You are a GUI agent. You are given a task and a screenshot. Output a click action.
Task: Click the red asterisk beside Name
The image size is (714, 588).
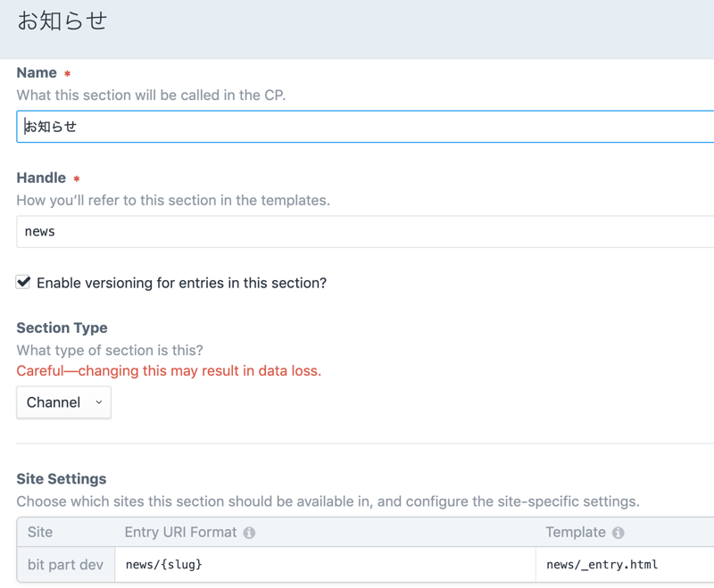67,74
